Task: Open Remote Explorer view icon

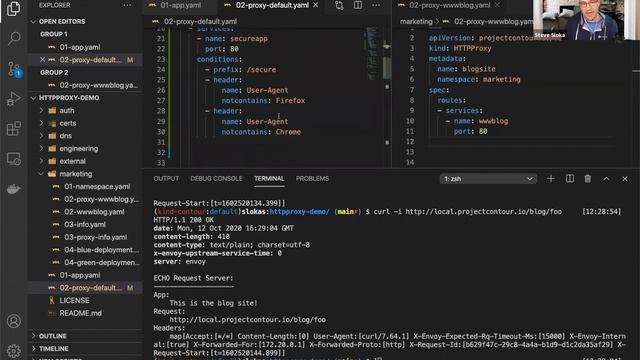Action: [13, 159]
